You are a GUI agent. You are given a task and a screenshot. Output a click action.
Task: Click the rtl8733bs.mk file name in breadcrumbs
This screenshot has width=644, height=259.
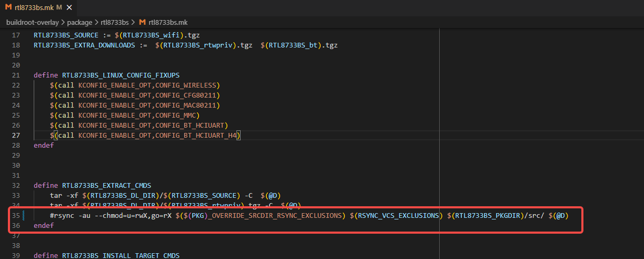tap(168, 22)
